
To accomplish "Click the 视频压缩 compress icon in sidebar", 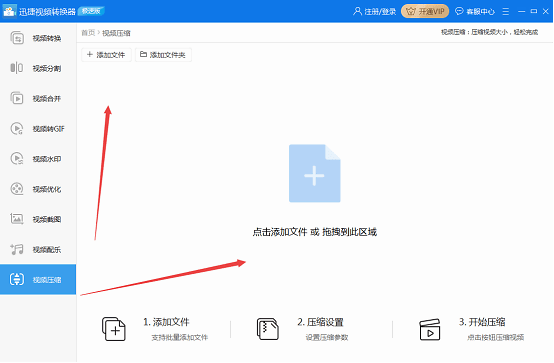I will 17,280.
